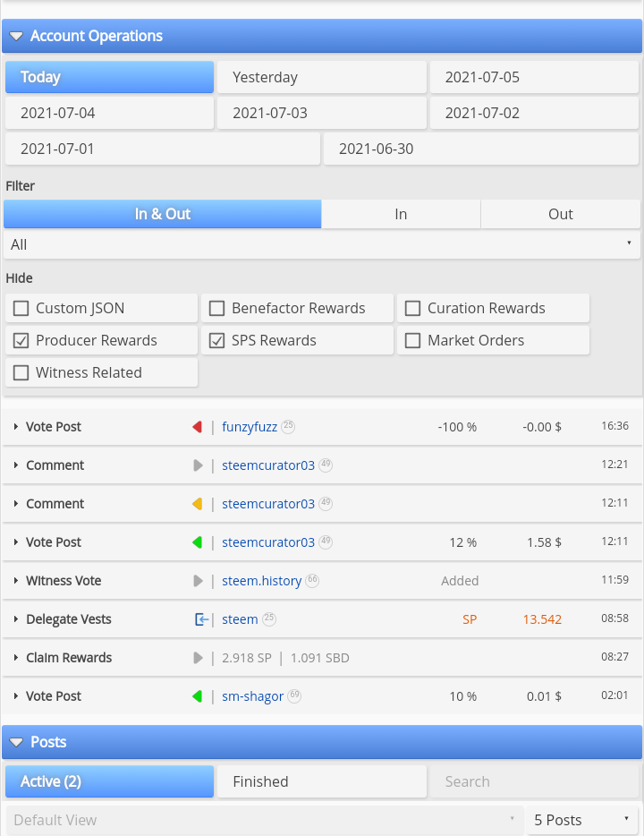
Task: Toggle the Curation Rewards hide checkbox
Action: click(x=413, y=308)
